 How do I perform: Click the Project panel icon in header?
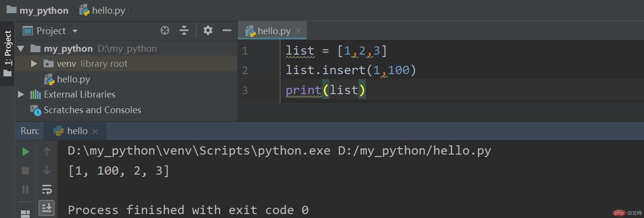[x=28, y=31]
